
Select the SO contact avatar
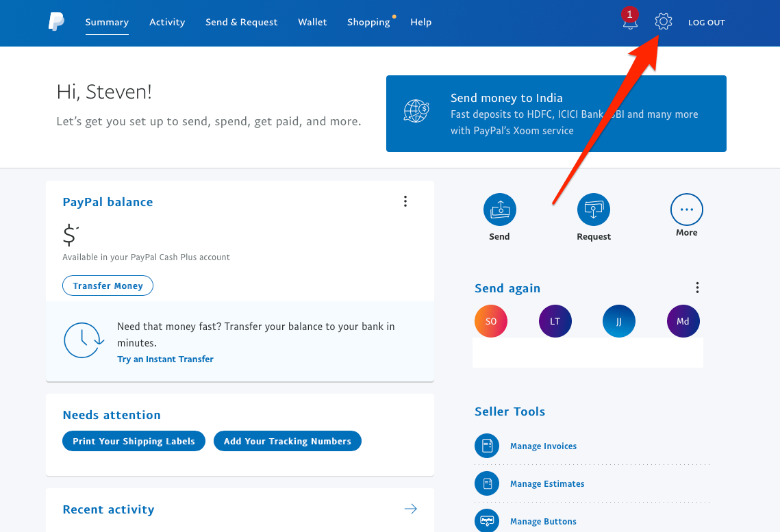click(x=491, y=321)
